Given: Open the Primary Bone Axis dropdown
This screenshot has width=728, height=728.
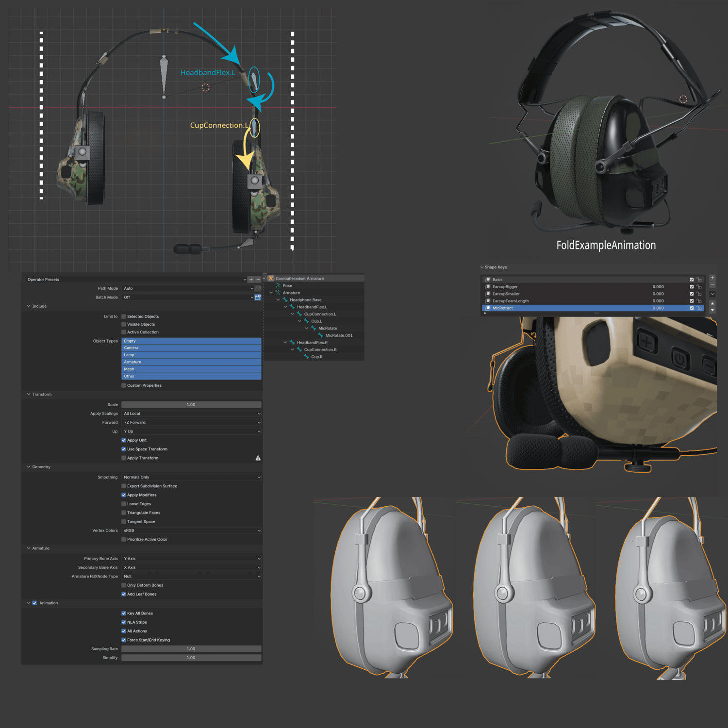Looking at the screenshot, I should [191, 559].
